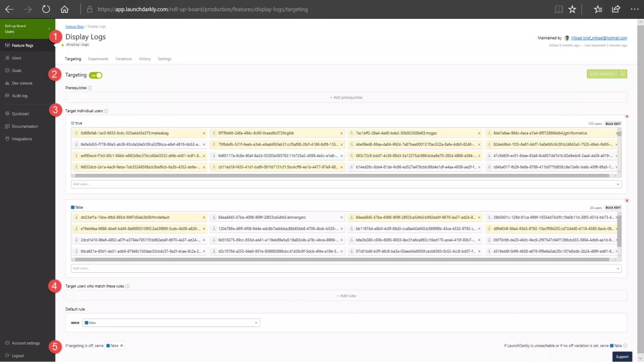Screen dimensions: 644x362
Task: Click Bulk Edit for true users
Action: point(613,123)
